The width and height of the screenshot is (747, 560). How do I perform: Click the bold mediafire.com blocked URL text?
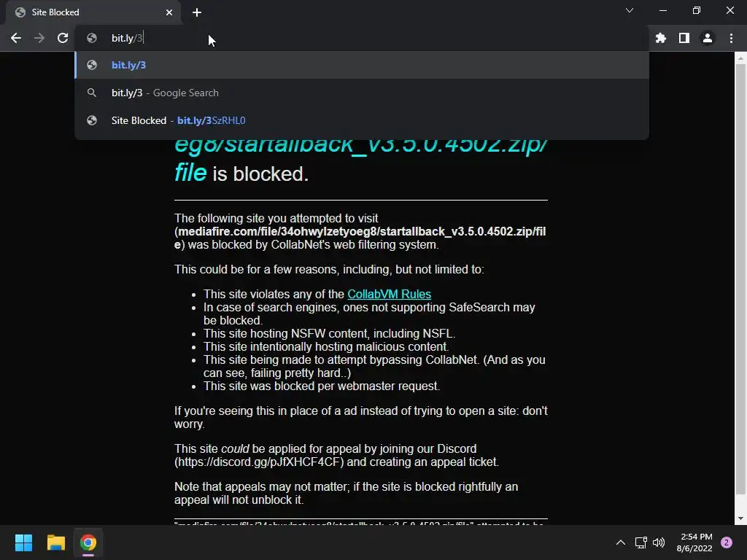(360, 238)
